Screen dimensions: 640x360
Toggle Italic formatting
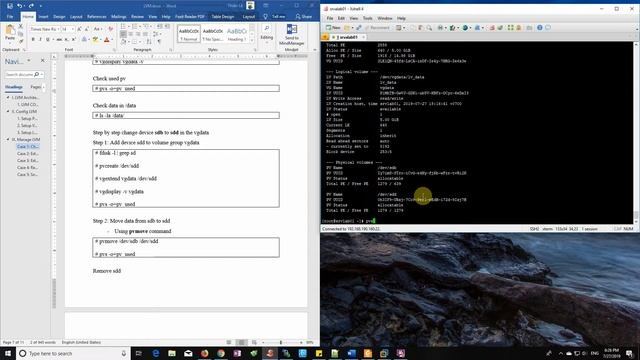40,40
